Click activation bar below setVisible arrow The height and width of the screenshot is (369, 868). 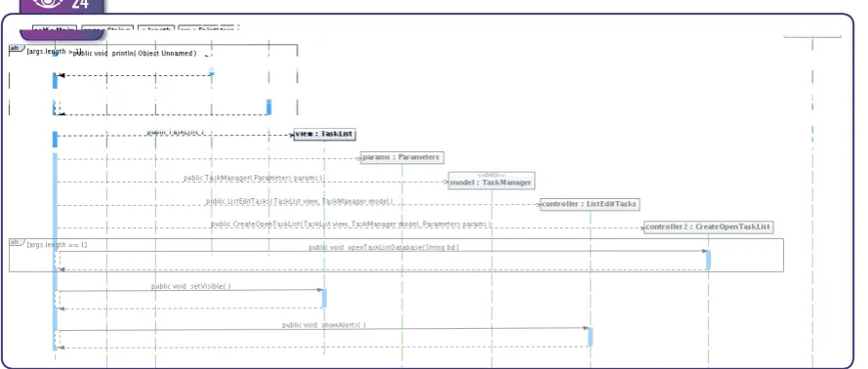tap(324, 298)
